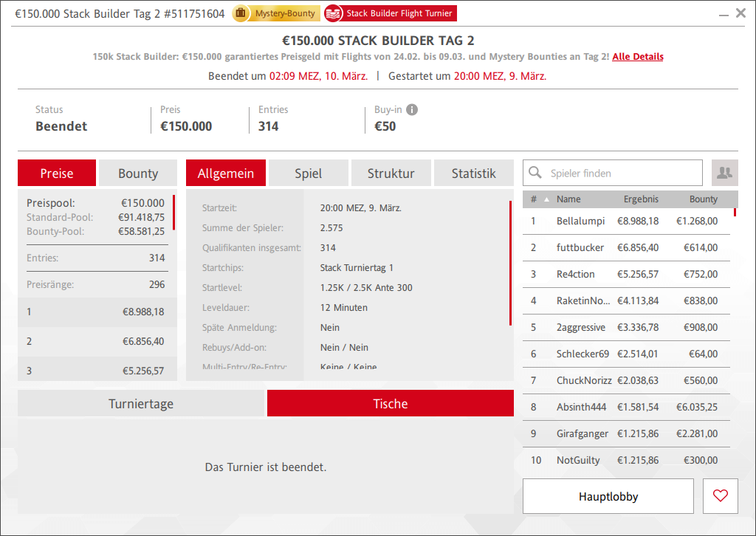Sort players by the Bounty column header
This screenshot has width=756, height=536.
pyautogui.click(x=703, y=199)
